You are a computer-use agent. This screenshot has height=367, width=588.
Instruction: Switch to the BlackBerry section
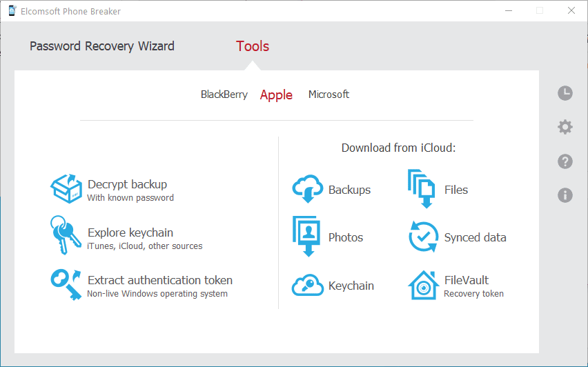[x=224, y=95]
